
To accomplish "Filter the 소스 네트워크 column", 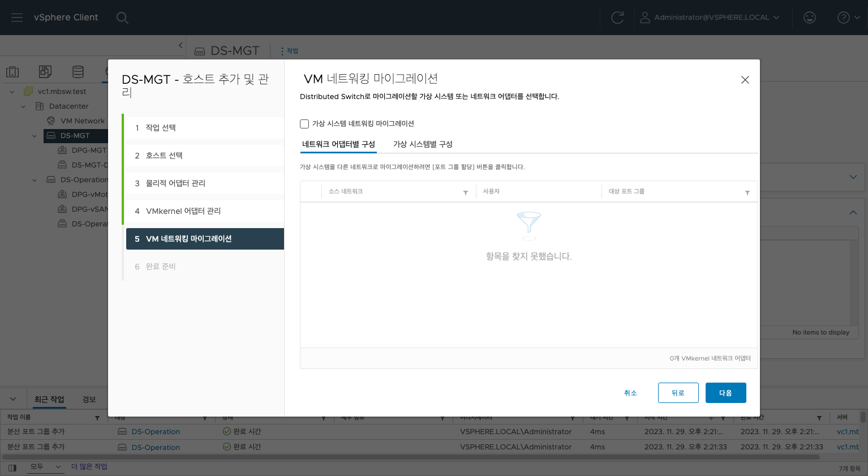I will tap(466, 192).
